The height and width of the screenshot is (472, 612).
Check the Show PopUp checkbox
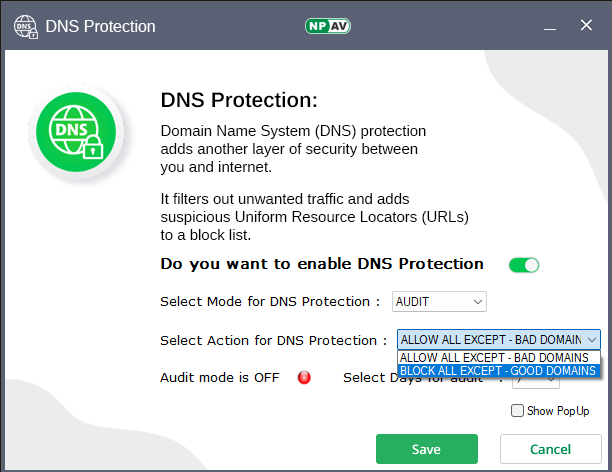(517, 410)
